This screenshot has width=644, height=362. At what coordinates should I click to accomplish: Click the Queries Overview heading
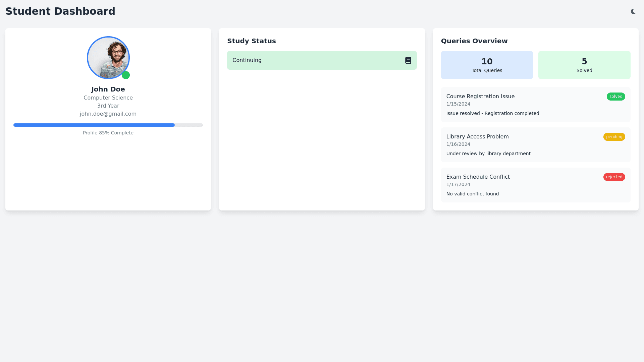(x=474, y=41)
